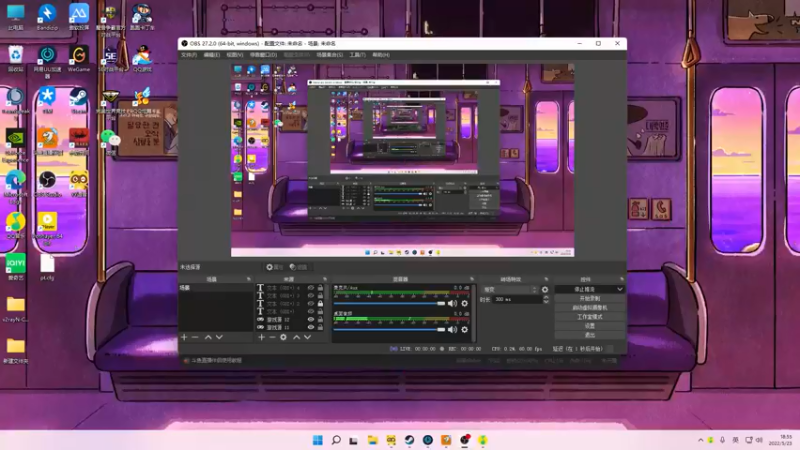
Task: Decrease transition duration with down stepper
Action: [546, 302]
